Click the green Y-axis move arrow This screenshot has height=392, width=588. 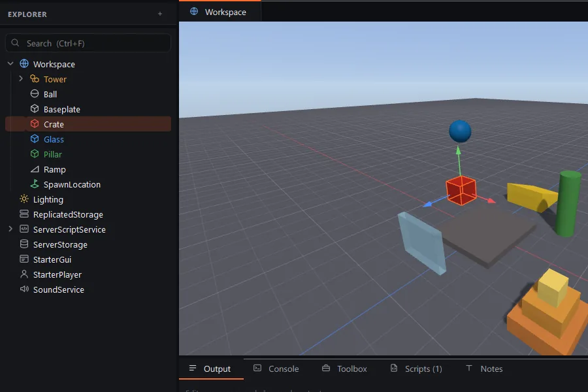[x=458, y=151]
